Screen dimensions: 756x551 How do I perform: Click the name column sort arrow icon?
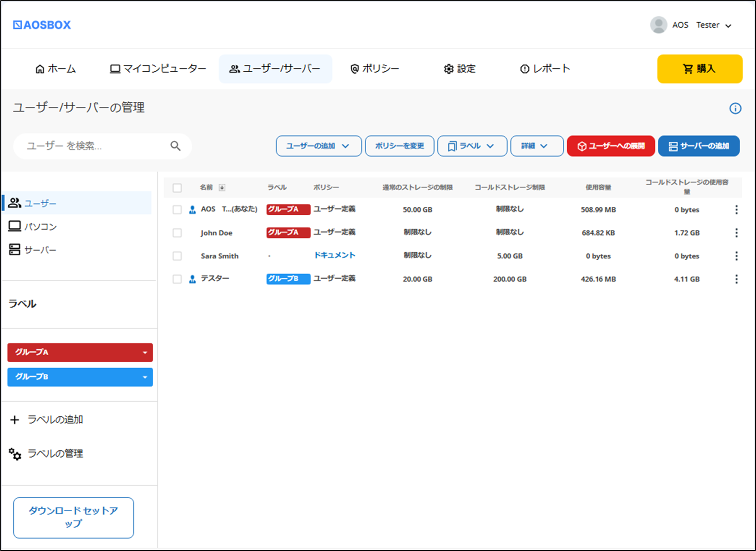[222, 188]
